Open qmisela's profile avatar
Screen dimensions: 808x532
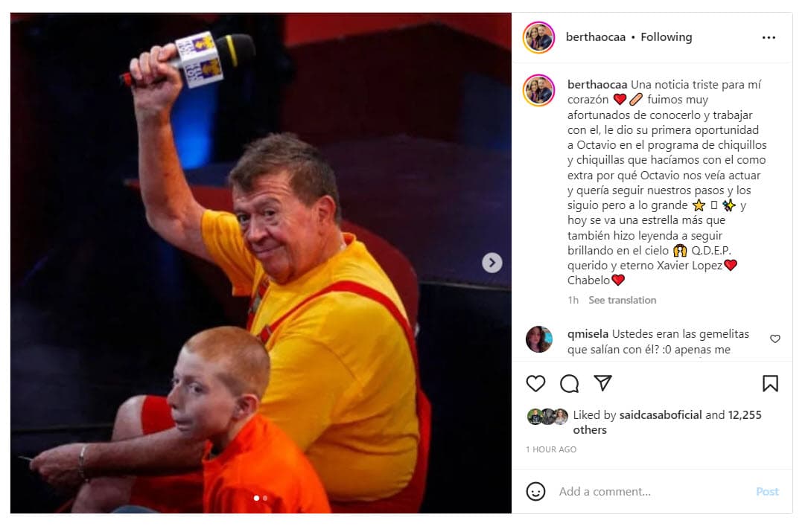[x=539, y=339]
